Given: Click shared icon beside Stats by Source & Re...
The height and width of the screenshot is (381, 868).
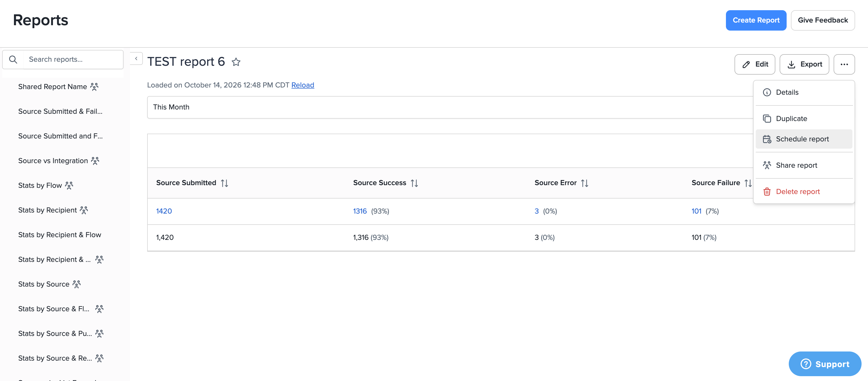Looking at the screenshot, I should click(x=99, y=358).
